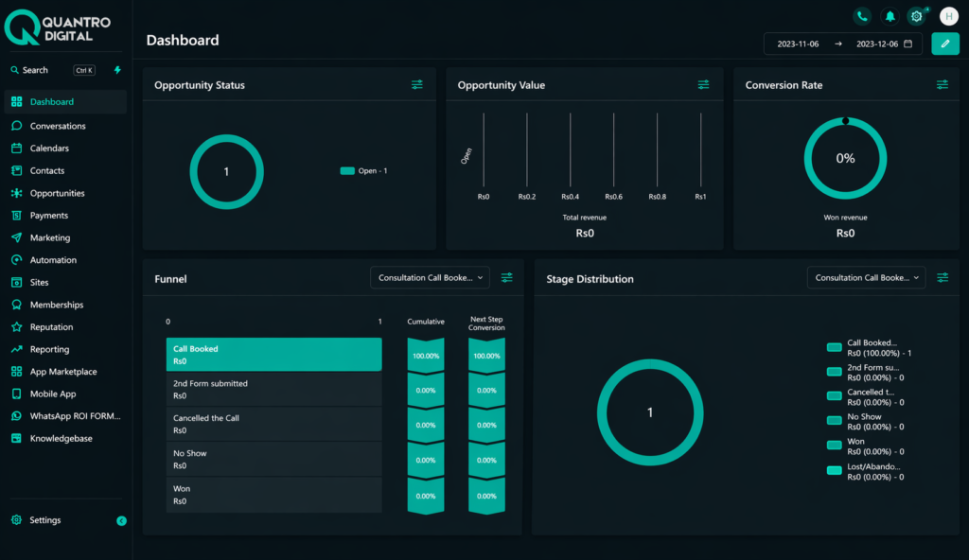Screen dimensions: 969x560
Task: Click the Quantro Digital logo
Action: [x=58, y=27]
